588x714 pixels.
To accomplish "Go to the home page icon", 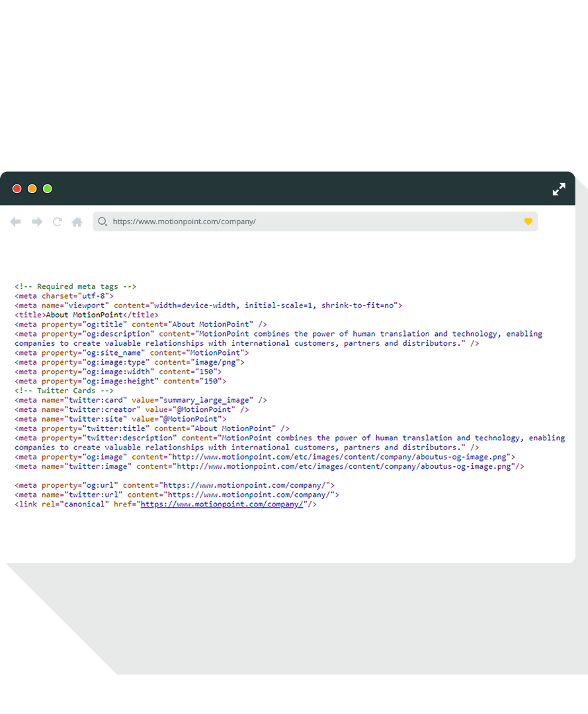I will 77,222.
